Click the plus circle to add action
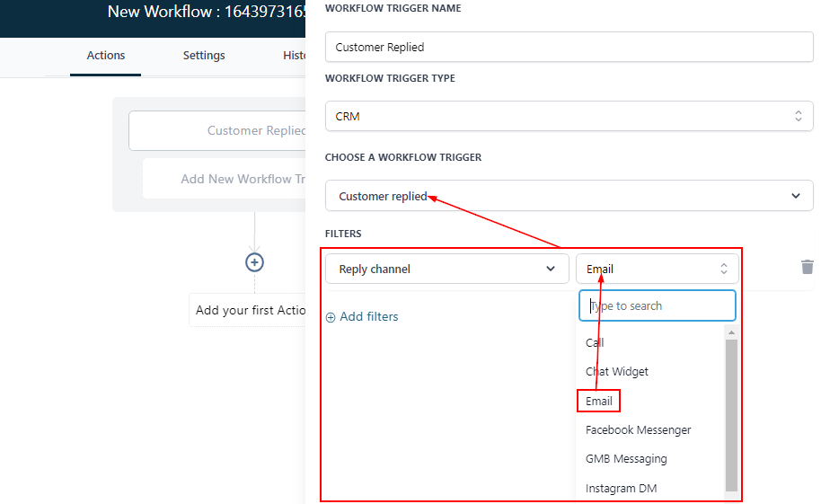This screenshot has width=821, height=504. 254,262
